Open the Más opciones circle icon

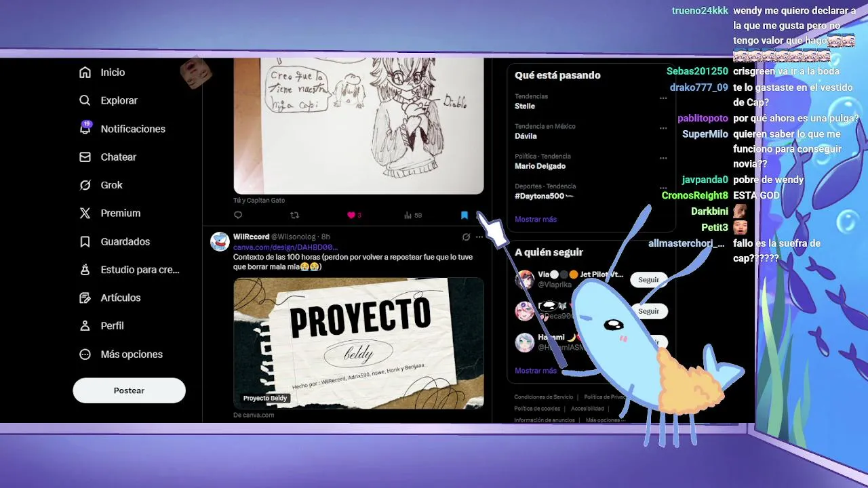coord(85,354)
